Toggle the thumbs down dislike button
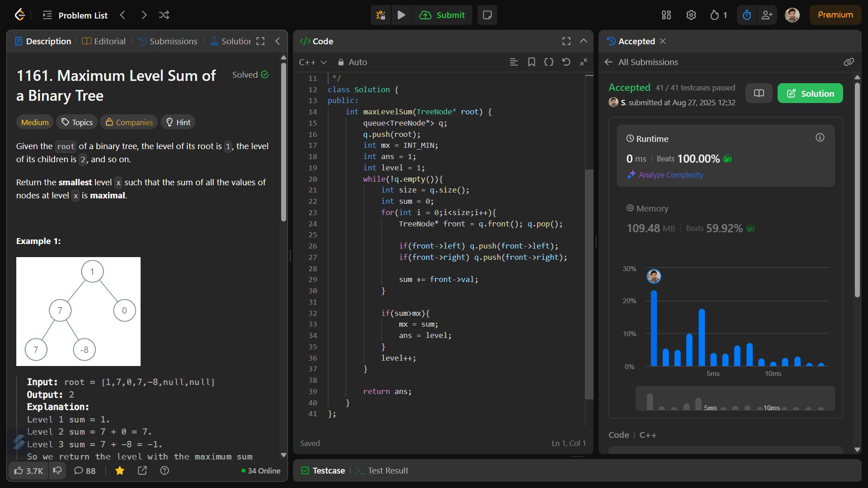Screen dimensions: 868x488 (x=57, y=471)
